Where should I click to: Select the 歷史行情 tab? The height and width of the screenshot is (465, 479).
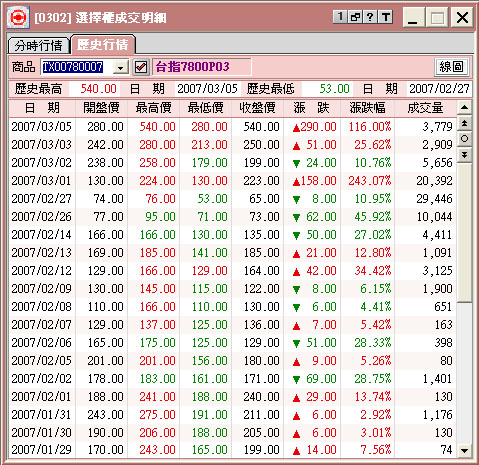(103, 44)
